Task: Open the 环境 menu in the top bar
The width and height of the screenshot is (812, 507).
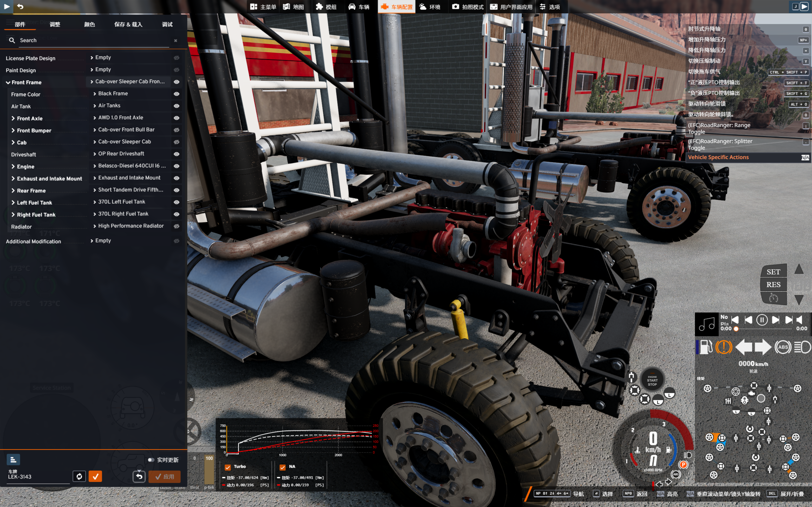Action: pos(430,7)
